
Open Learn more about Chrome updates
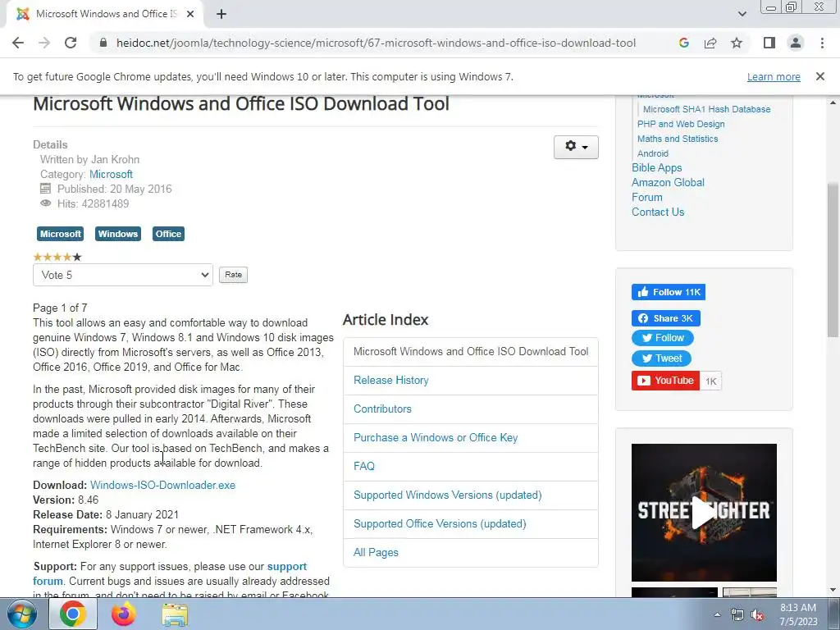[774, 76]
